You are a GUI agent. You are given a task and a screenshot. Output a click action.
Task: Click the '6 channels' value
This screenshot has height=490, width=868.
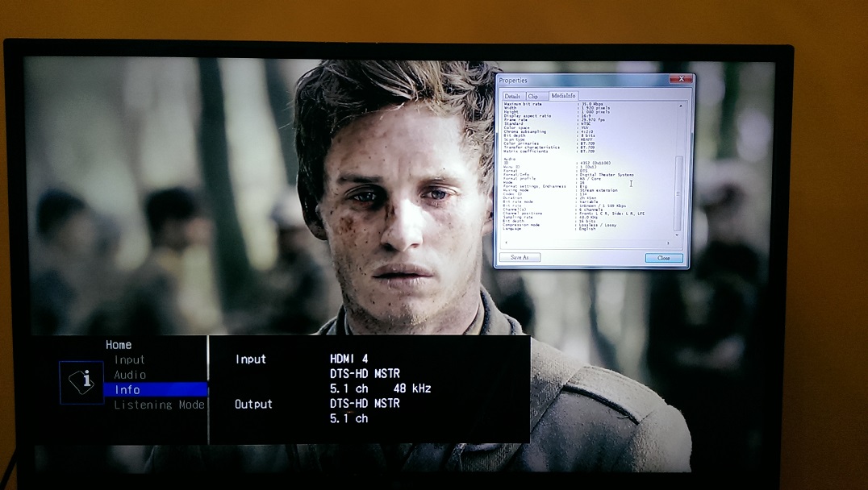coord(592,210)
